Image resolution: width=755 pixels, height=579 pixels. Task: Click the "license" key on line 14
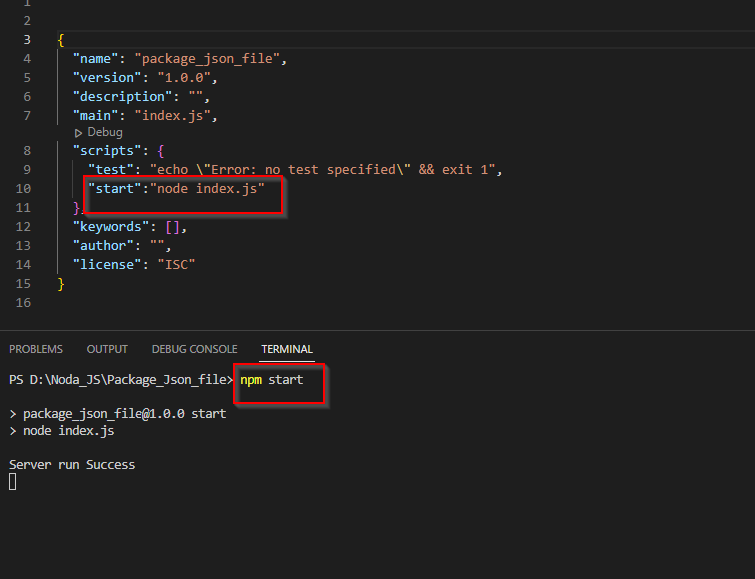click(107, 264)
